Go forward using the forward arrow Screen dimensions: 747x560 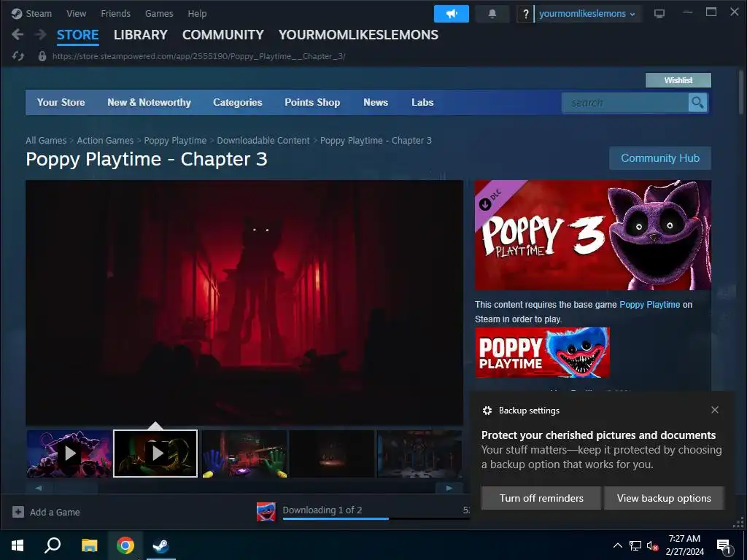pyautogui.click(x=41, y=34)
